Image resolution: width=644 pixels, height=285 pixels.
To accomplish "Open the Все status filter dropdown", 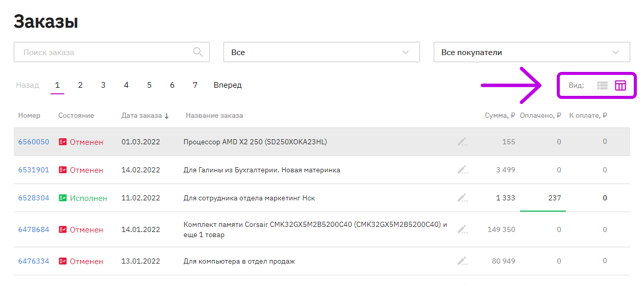I will pyautogui.click(x=321, y=52).
